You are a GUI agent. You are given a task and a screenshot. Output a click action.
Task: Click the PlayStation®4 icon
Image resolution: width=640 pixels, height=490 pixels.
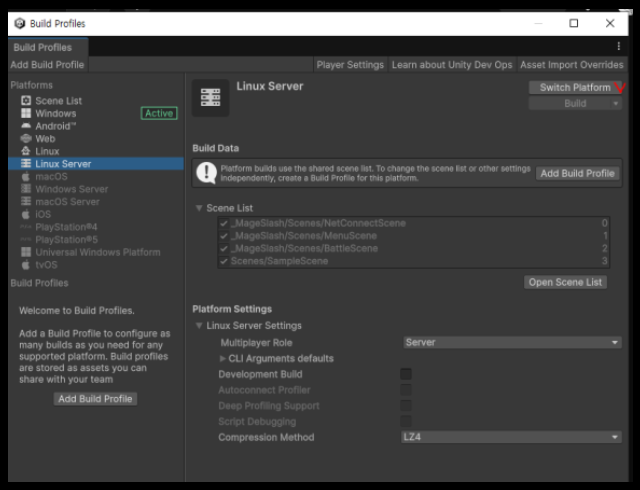pyautogui.click(x=26, y=227)
